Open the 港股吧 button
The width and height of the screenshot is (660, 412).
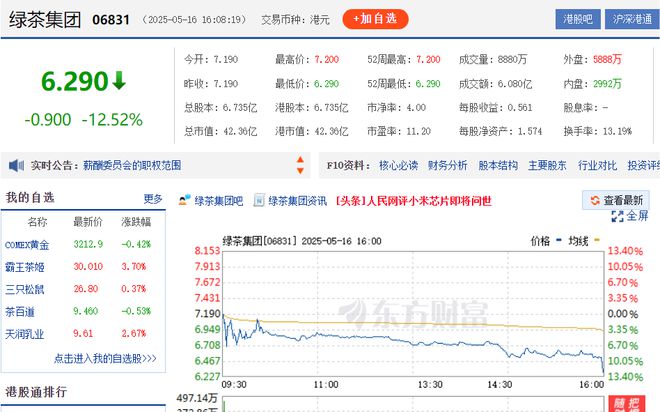point(578,19)
